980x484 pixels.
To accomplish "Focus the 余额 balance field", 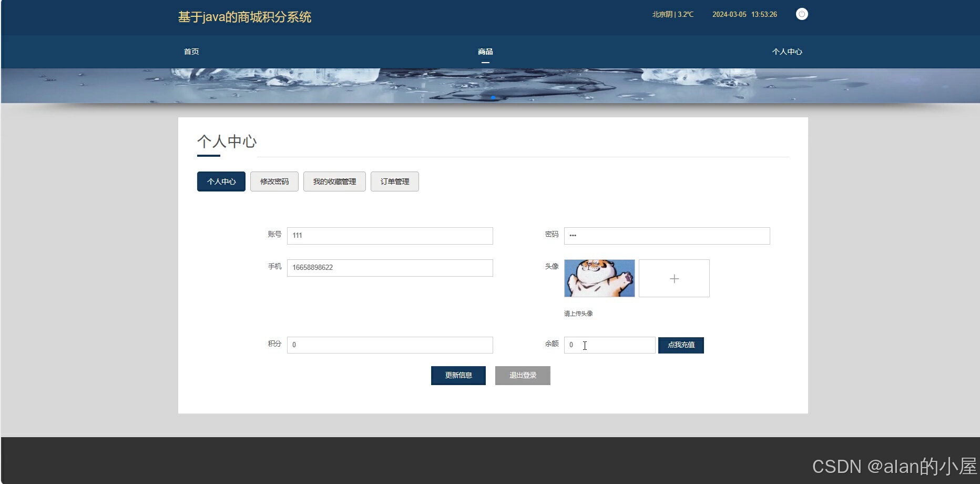I will (x=610, y=345).
